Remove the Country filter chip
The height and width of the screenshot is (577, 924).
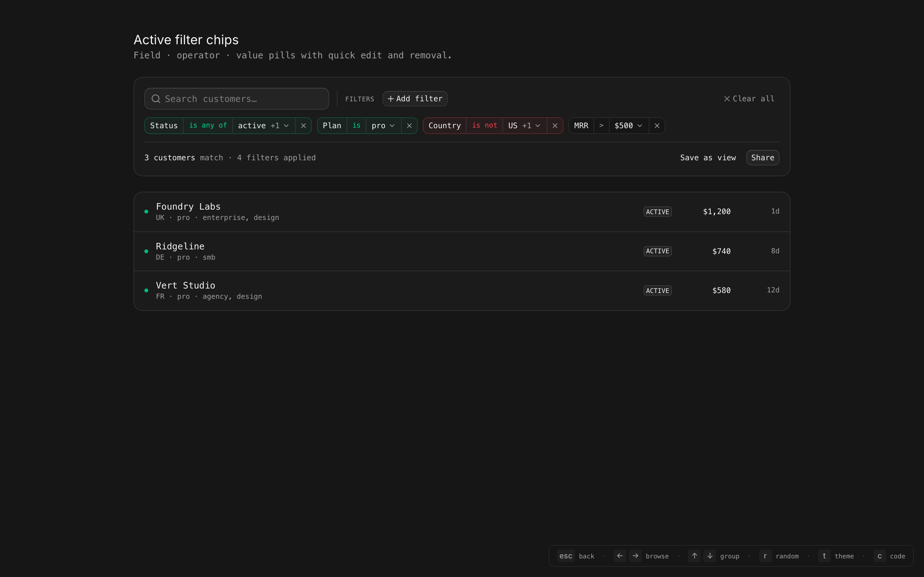[x=555, y=126]
